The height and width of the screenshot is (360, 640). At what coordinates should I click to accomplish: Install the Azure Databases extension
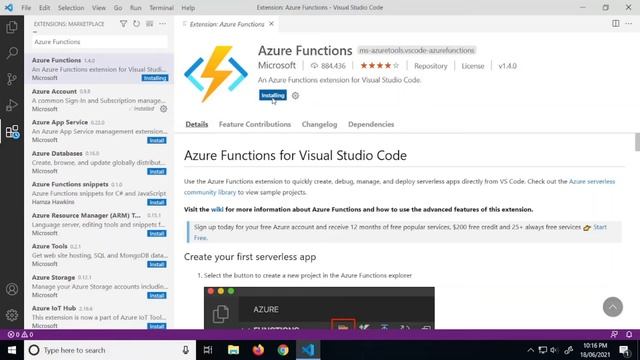tap(157, 171)
